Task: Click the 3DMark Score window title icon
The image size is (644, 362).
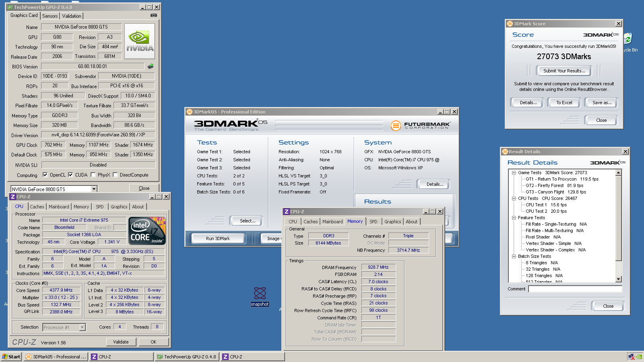Action: pyautogui.click(x=510, y=24)
